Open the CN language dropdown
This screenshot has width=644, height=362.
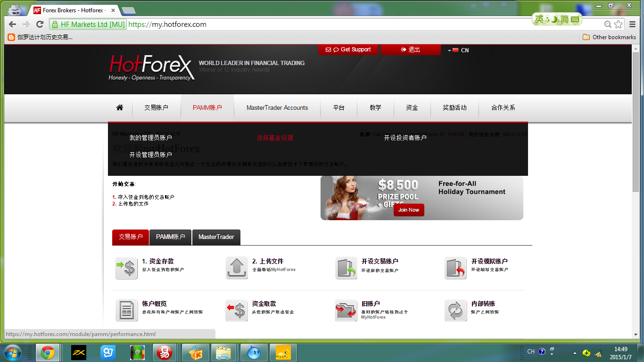pyautogui.click(x=458, y=50)
